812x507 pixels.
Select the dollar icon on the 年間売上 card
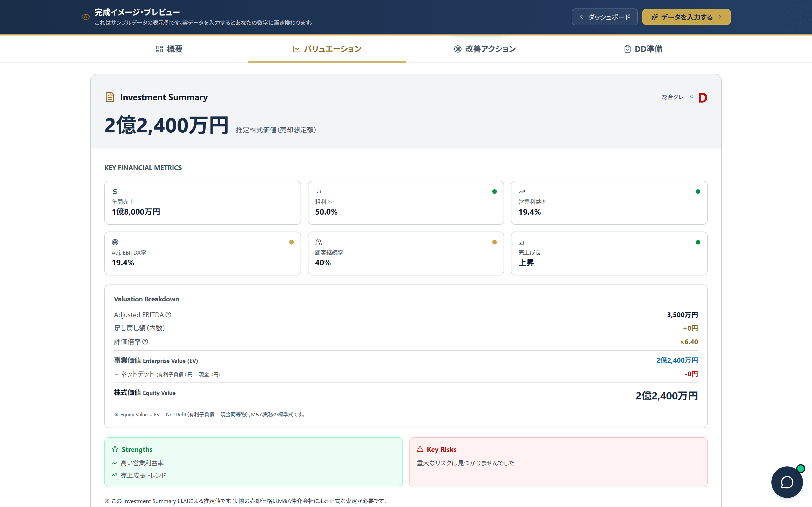tap(114, 191)
